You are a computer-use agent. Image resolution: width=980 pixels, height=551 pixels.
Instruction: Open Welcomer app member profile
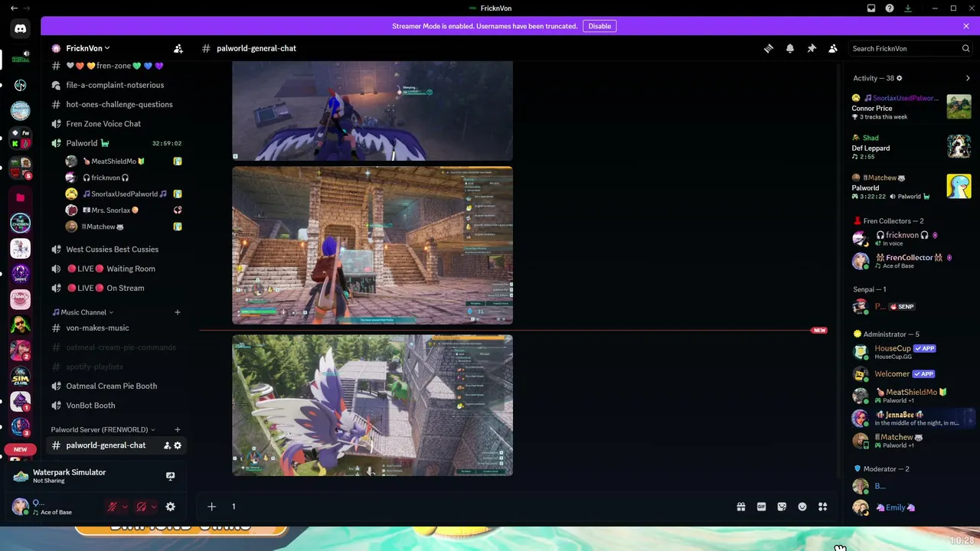point(910,374)
